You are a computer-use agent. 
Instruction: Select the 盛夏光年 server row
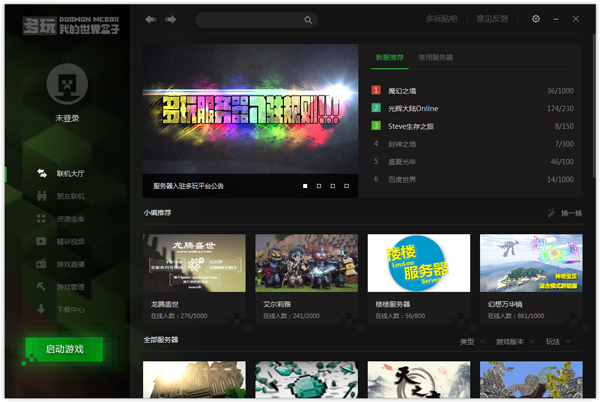coord(473,161)
